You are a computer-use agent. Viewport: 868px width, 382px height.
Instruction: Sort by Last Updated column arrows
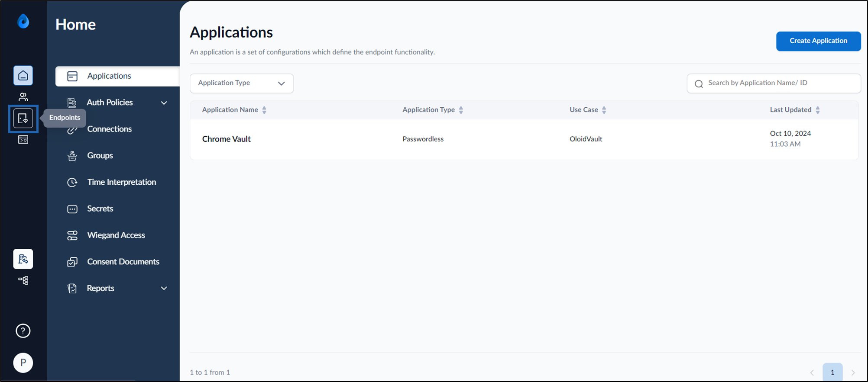(x=818, y=110)
